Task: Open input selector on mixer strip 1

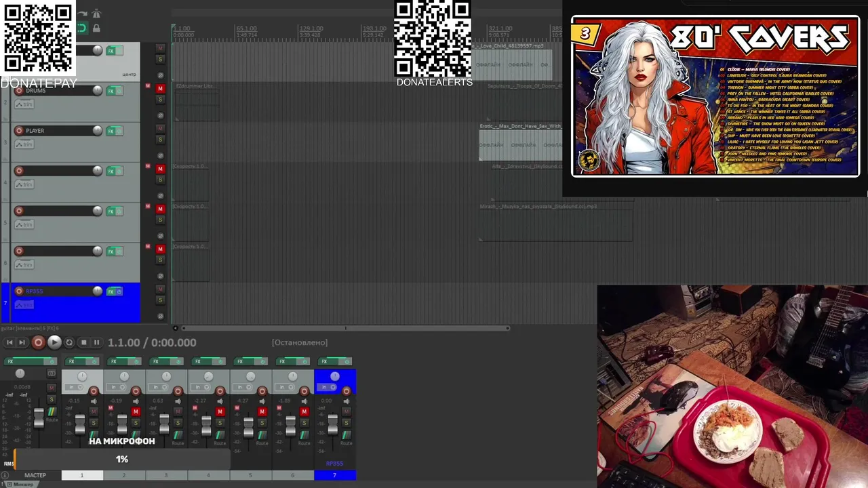Action: pos(75,387)
